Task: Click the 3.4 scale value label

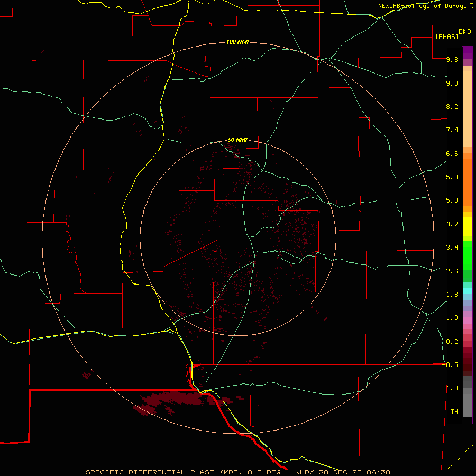Action: point(452,248)
